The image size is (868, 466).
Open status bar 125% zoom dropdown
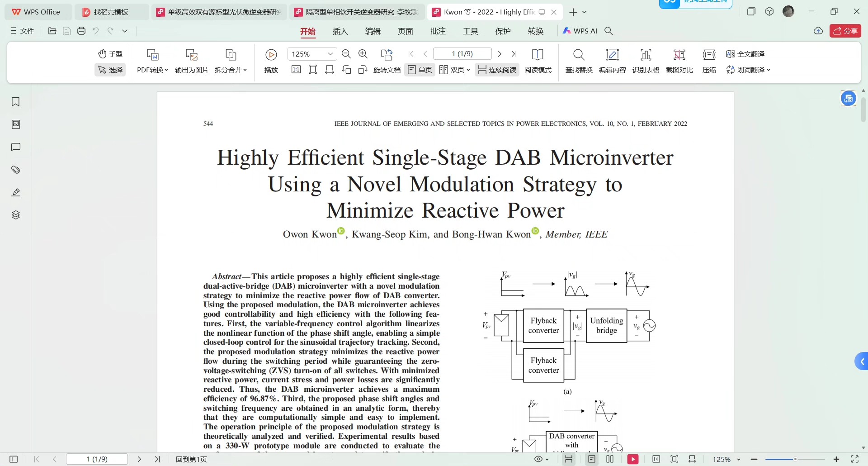point(726,459)
